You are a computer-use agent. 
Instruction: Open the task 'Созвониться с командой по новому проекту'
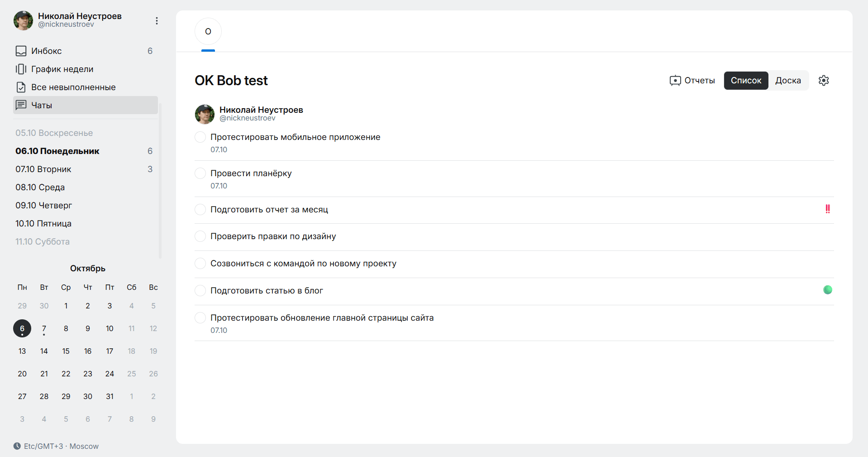point(303,264)
